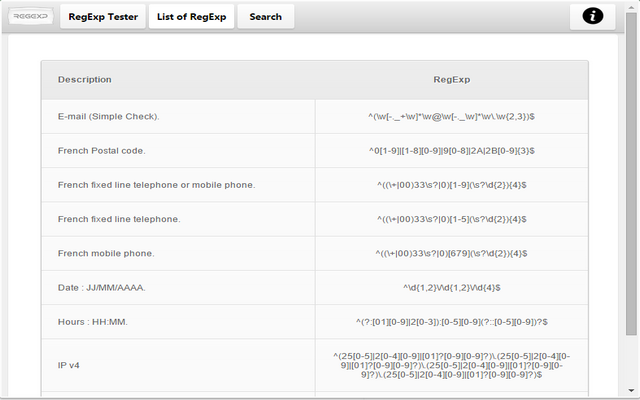This screenshot has width=640, height=400.
Task: Select the hours regex cell
Action: pyautogui.click(x=451, y=322)
